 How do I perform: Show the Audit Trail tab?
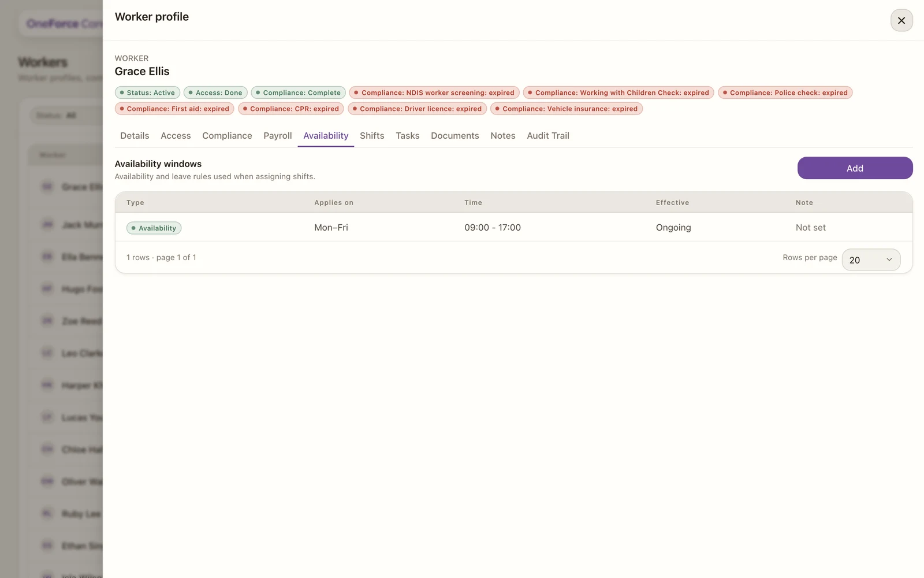tap(547, 135)
